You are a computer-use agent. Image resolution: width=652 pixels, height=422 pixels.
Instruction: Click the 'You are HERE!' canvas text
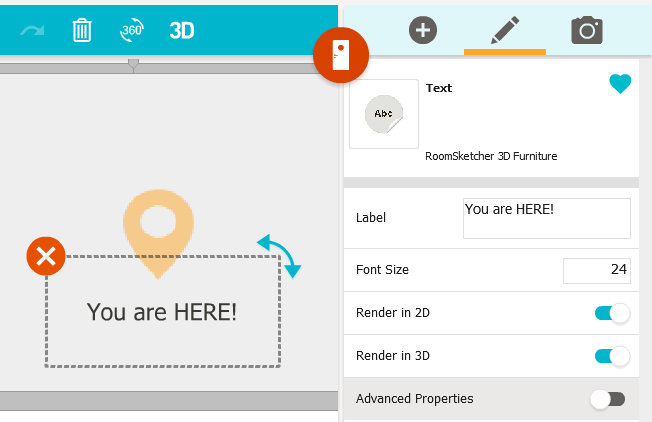(162, 312)
